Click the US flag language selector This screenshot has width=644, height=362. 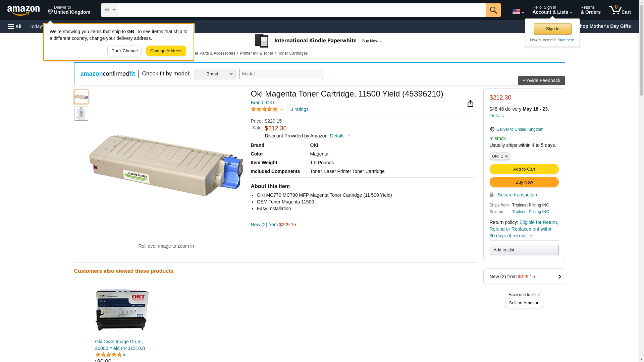518,11
